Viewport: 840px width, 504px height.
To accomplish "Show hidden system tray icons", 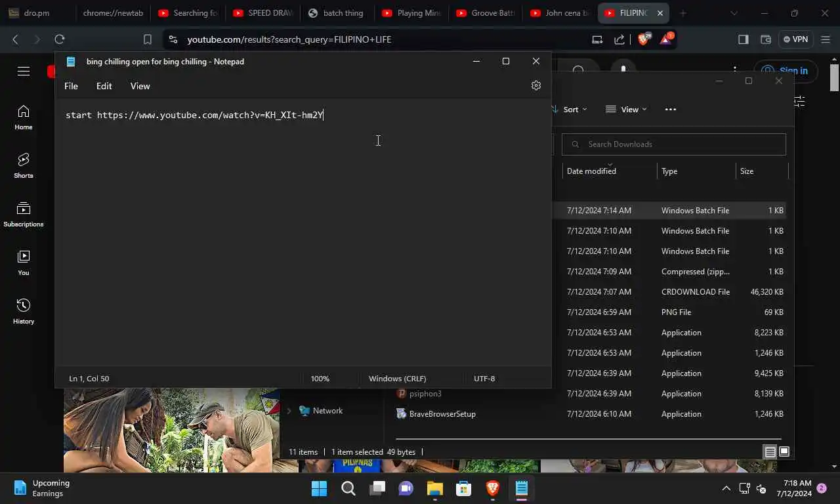I will [726, 488].
